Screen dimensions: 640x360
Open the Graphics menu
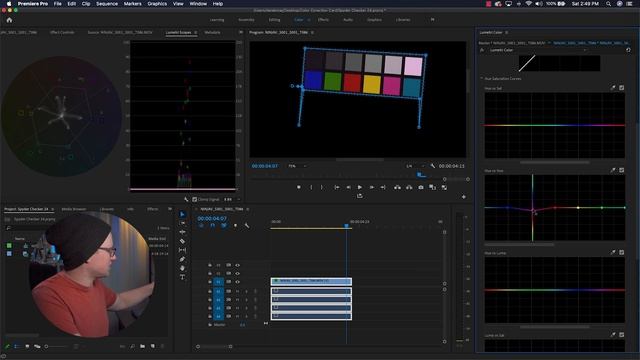click(x=157, y=4)
